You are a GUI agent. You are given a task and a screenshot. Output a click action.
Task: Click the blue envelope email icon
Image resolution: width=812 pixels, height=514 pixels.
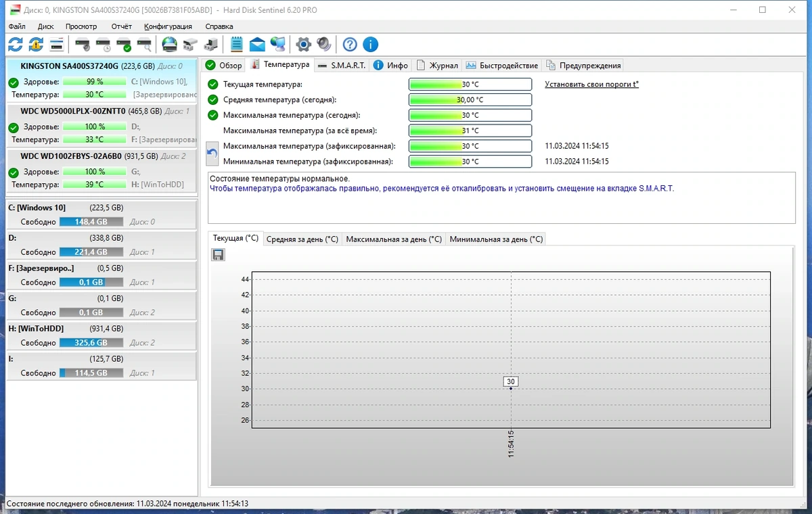click(257, 45)
